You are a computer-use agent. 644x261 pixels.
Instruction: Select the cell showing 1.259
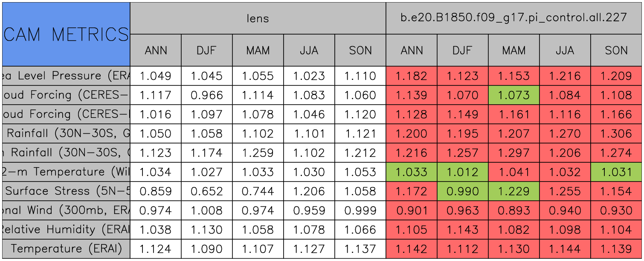tap(258, 153)
